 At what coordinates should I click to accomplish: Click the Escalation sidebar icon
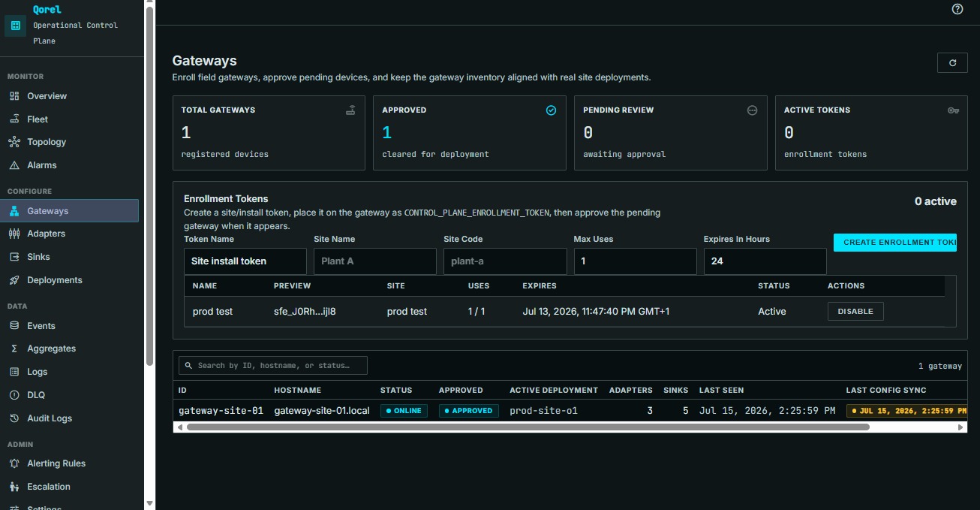14,487
